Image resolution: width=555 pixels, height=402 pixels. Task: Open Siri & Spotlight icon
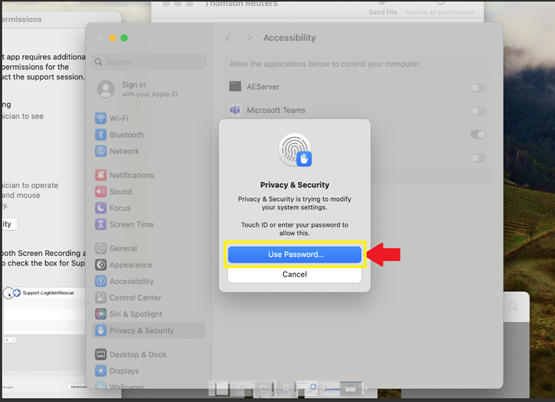pos(101,314)
